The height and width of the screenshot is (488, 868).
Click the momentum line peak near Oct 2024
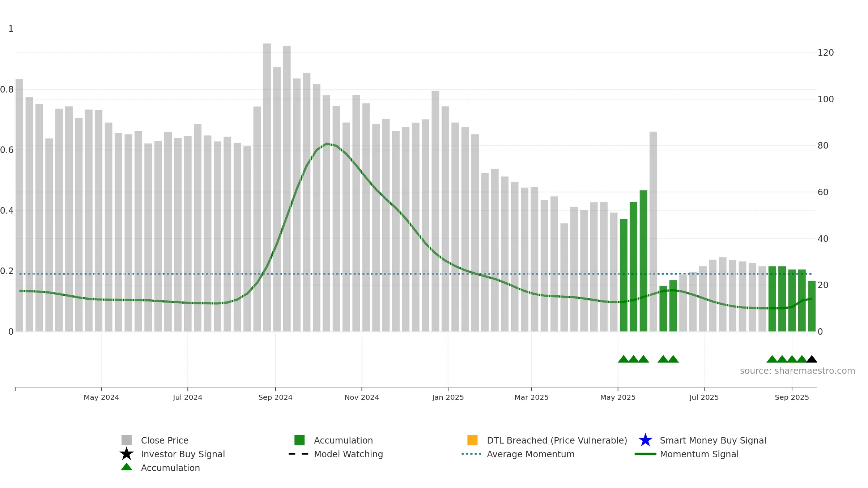[327, 144]
